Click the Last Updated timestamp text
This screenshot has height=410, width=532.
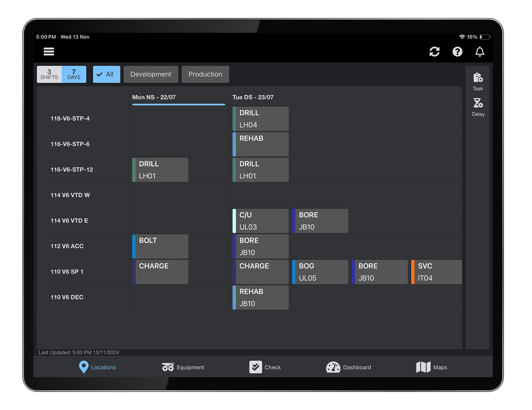click(x=79, y=353)
